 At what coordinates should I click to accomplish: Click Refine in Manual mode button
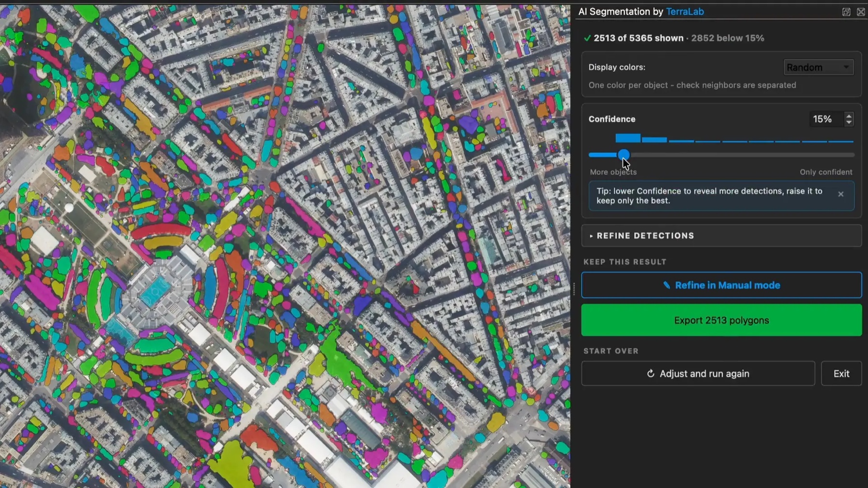(x=721, y=285)
